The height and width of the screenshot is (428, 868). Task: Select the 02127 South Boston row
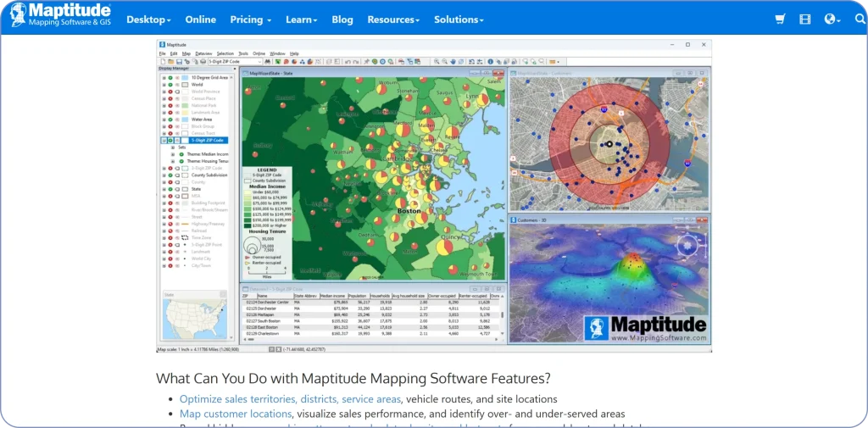372,320
